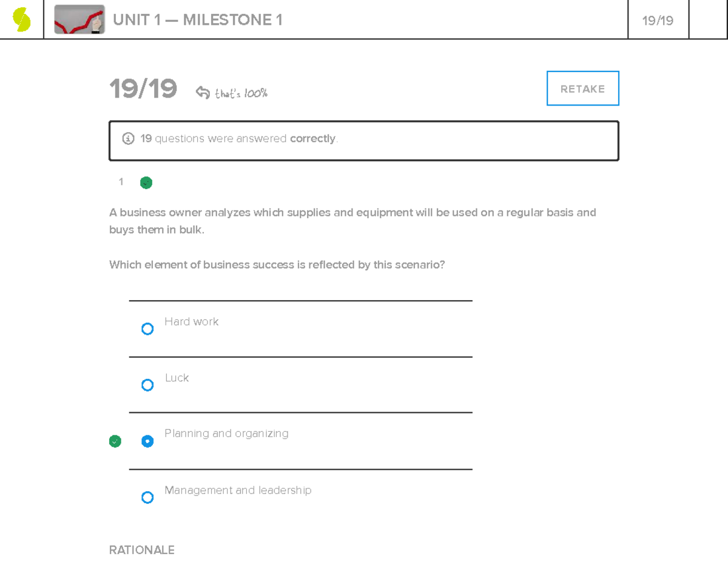
Task: Click "19 questions were answered correctly" message
Action: click(239, 139)
